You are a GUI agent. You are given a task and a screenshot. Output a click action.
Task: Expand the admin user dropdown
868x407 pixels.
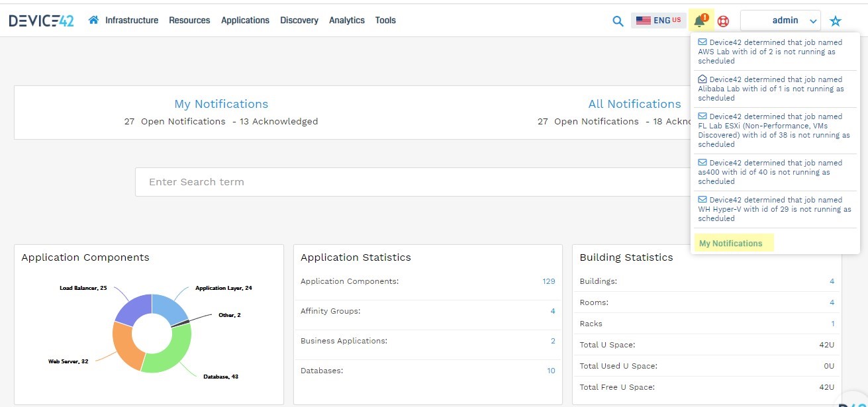(x=781, y=21)
